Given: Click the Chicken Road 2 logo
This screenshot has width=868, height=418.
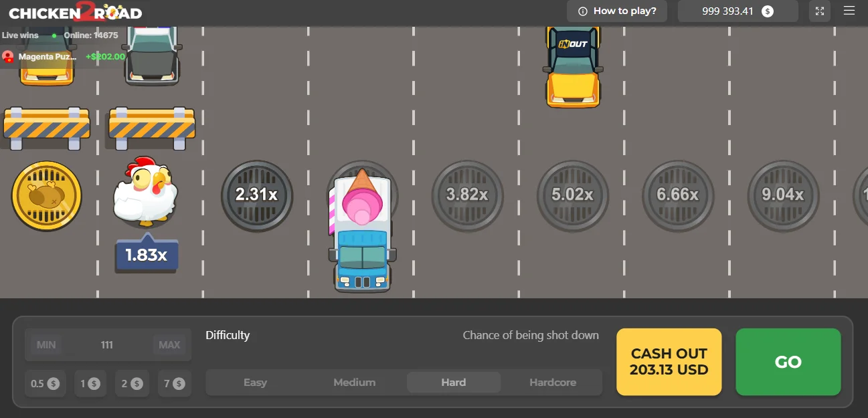Looking at the screenshot, I should pyautogui.click(x=75, y=12).
